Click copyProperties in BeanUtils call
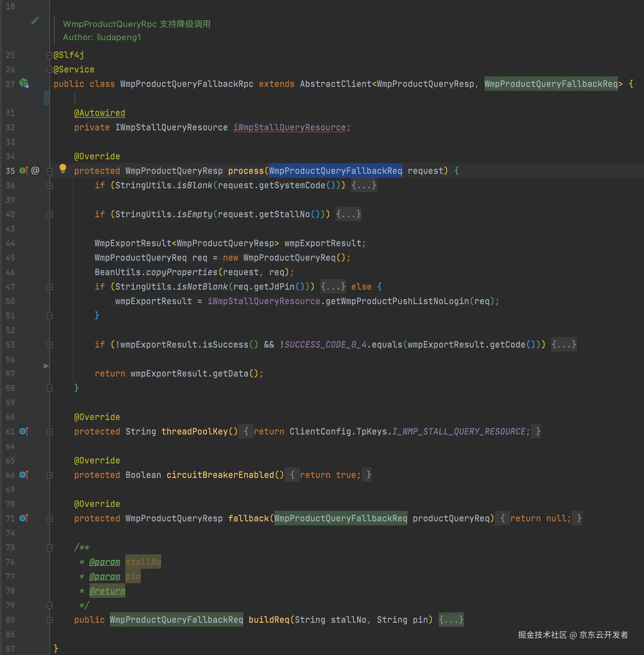Screen dimensions: 644x655 coord(182,272)
